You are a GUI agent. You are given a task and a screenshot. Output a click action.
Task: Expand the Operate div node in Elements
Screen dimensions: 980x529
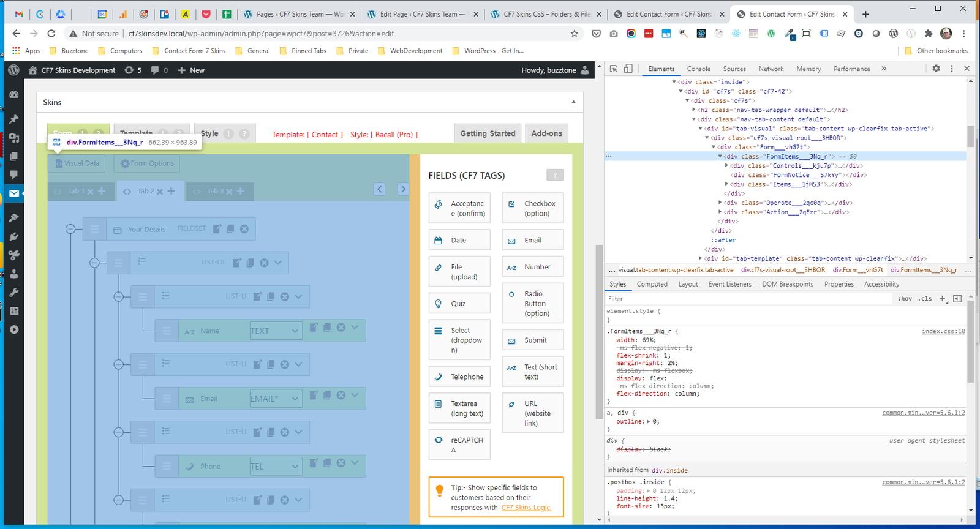click(x=720, y=203)
